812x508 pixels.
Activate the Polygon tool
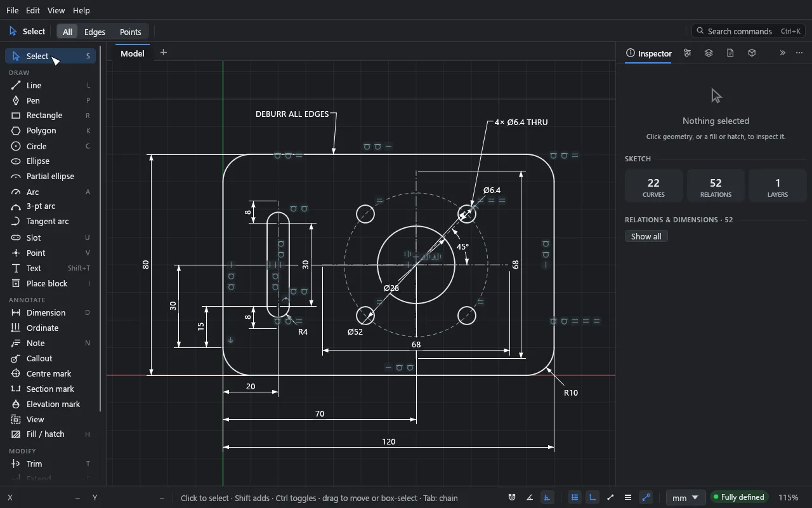coord(51,131)
